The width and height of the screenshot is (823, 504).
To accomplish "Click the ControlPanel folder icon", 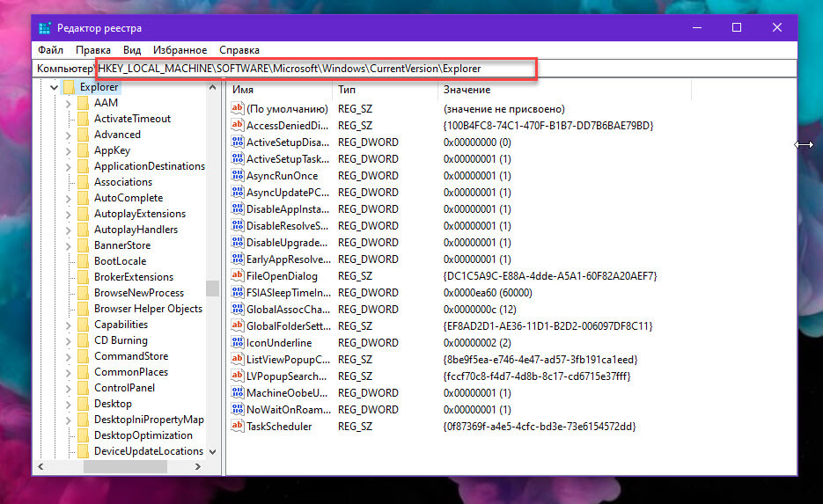I will (x=83, y=388).
